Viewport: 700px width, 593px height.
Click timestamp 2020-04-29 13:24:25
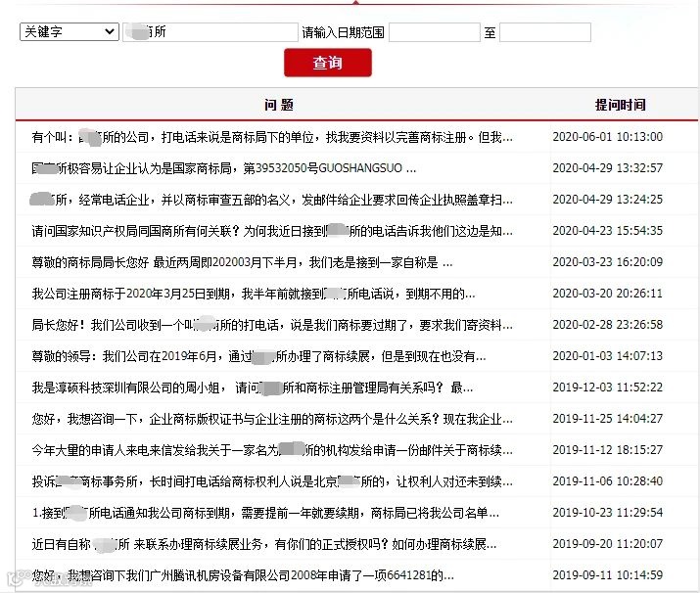(x=608, y=199)
